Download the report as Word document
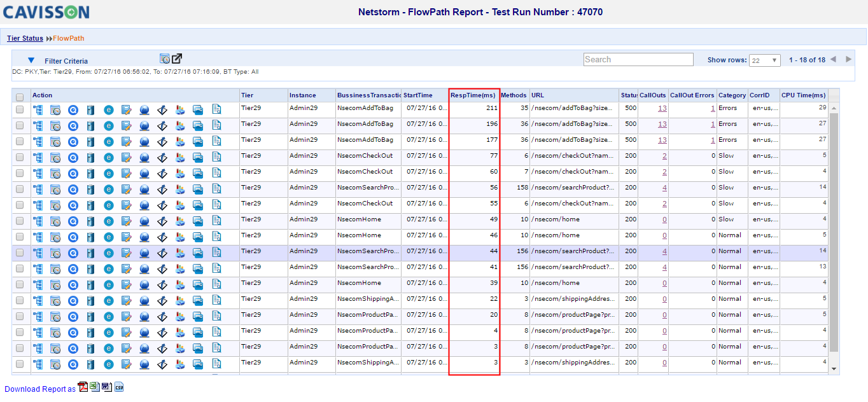868x402 pixels. click(x=107, y=387)
